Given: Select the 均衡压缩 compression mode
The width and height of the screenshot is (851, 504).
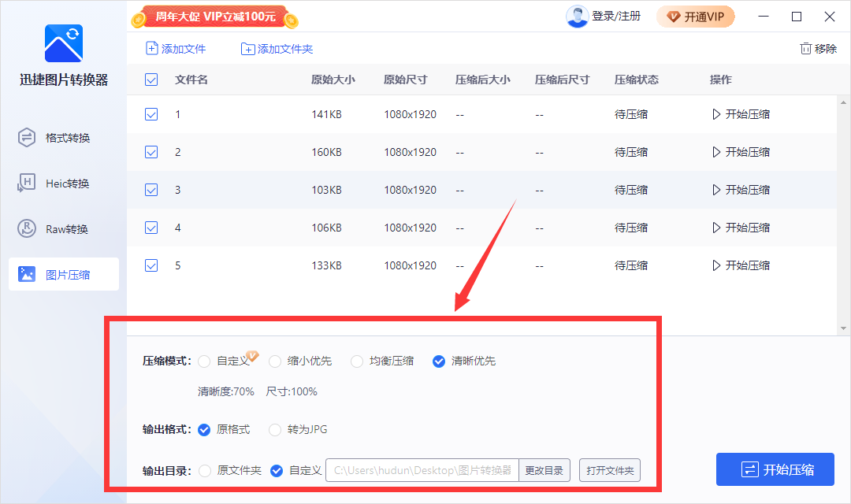Looking at the screenshot, I should click(357, 361).
